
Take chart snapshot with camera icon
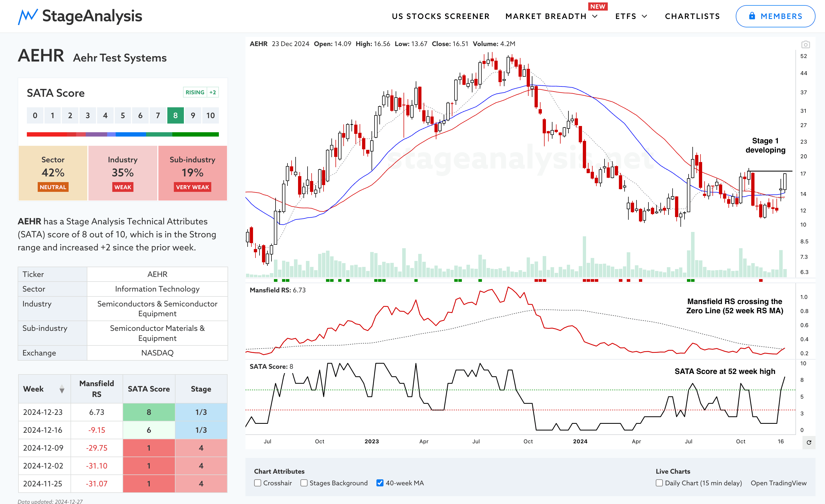805,44
